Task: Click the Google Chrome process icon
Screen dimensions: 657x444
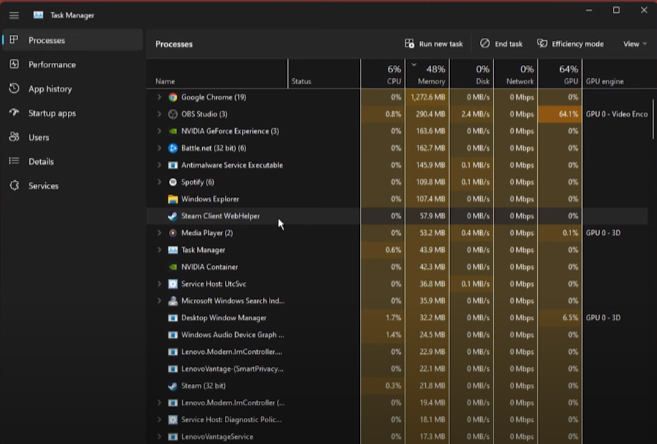Action: click(x=173, y=97)
